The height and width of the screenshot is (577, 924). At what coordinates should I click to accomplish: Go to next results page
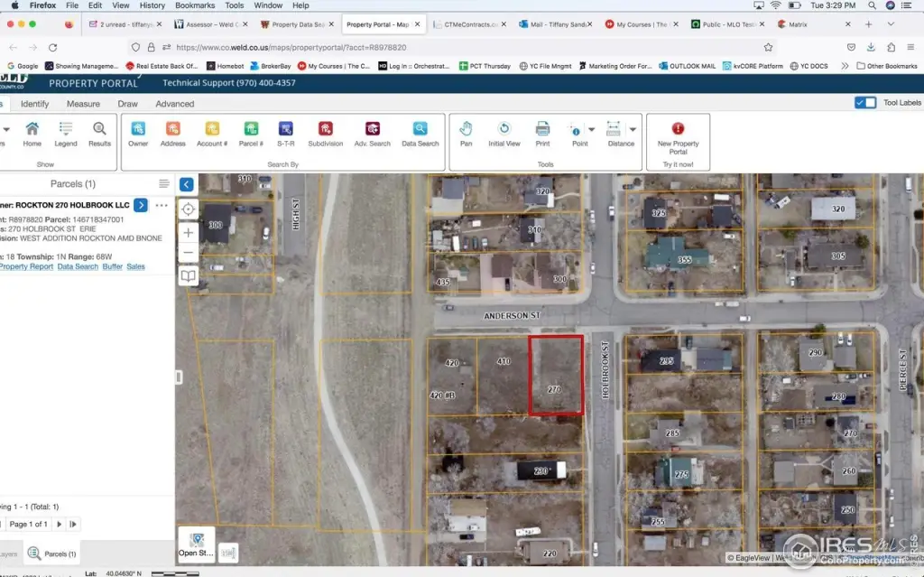coord(60,524)
